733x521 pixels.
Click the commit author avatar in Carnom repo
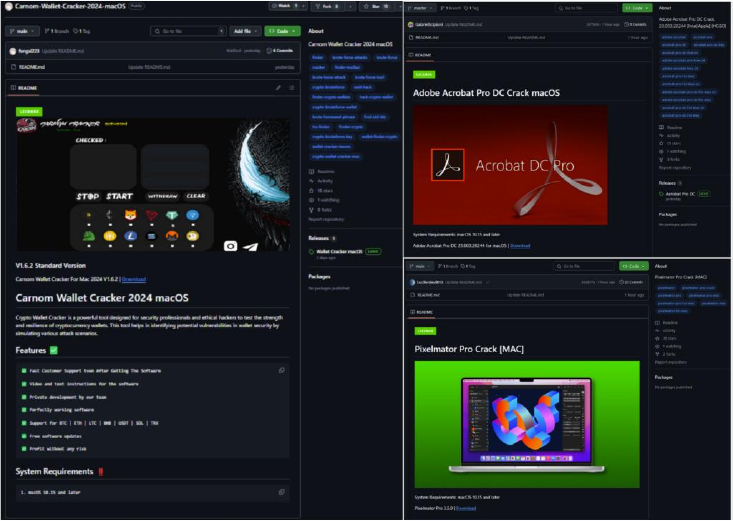[x=13, y=51]
